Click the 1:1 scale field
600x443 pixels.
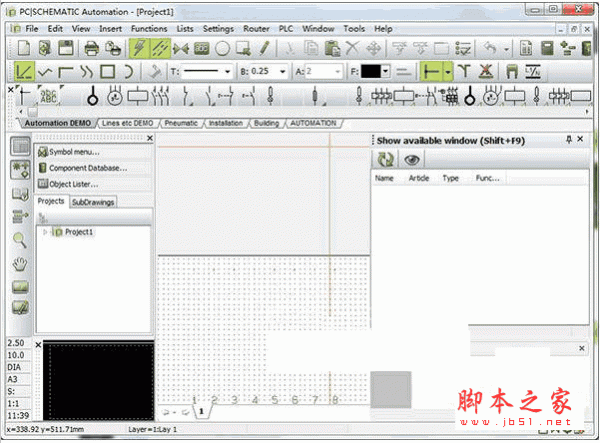(16, 404)
